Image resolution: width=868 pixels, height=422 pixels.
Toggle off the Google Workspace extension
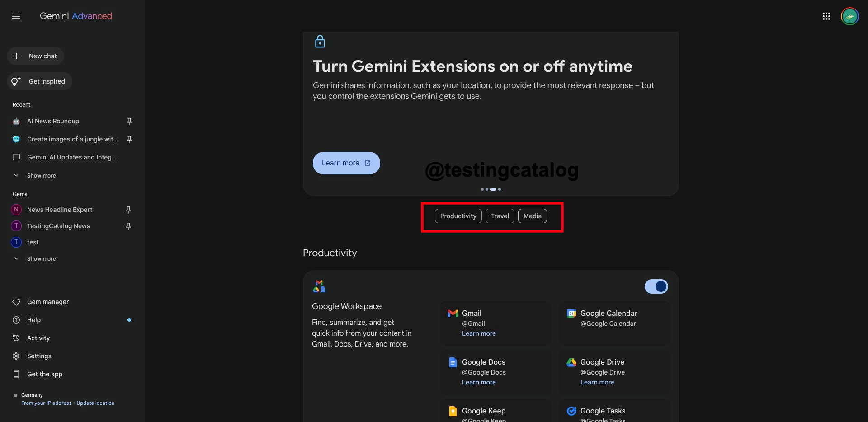[656, 286]
